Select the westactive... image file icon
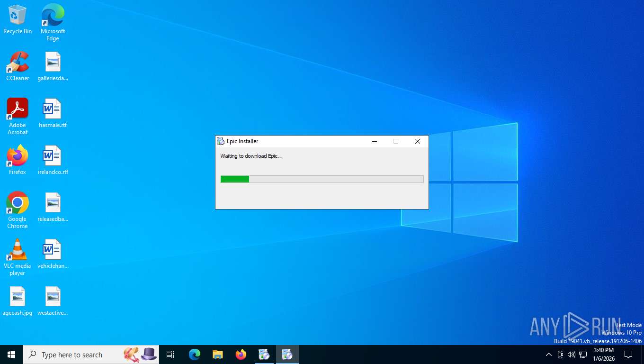Image resolution: width=644 pixels, height=364 pixels. (53, 301)
